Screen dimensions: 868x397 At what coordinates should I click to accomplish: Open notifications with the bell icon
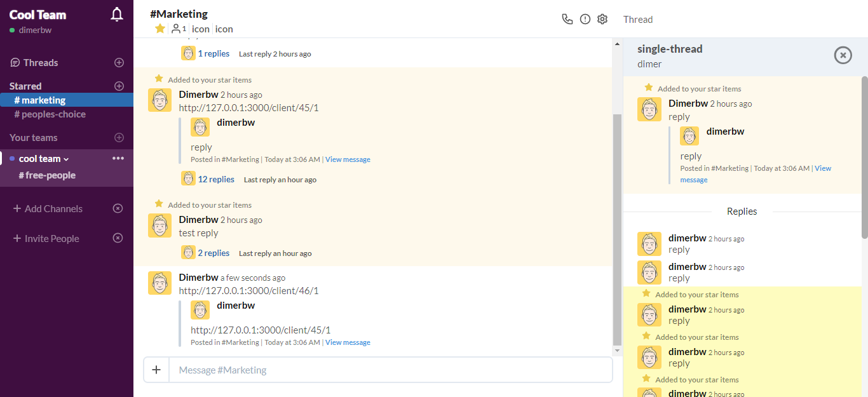tap(116, 13)
